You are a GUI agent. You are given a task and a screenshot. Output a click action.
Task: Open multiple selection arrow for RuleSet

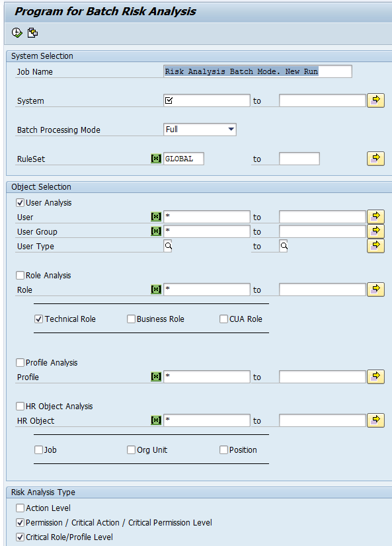(x=375, y=159)
